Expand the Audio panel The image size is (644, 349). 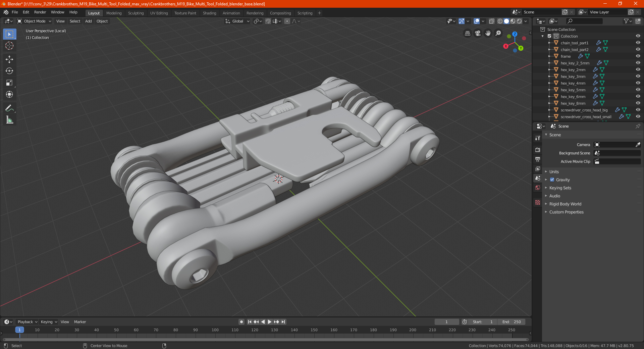(x=554, y=196)
